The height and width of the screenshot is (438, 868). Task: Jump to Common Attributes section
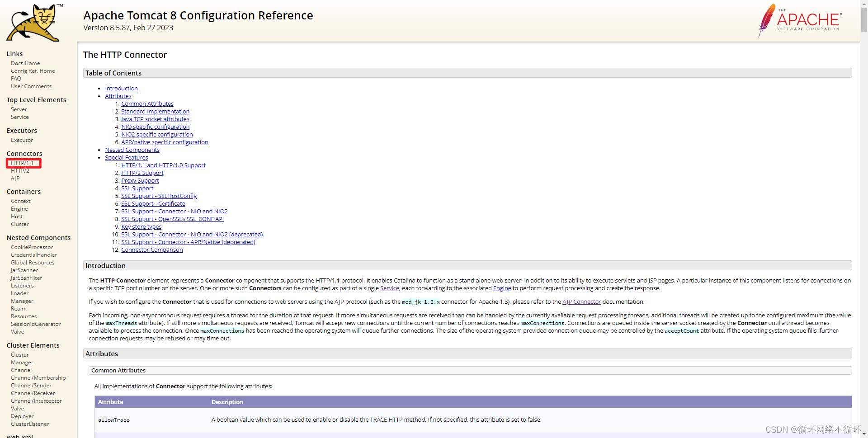(x=147, y=104)
